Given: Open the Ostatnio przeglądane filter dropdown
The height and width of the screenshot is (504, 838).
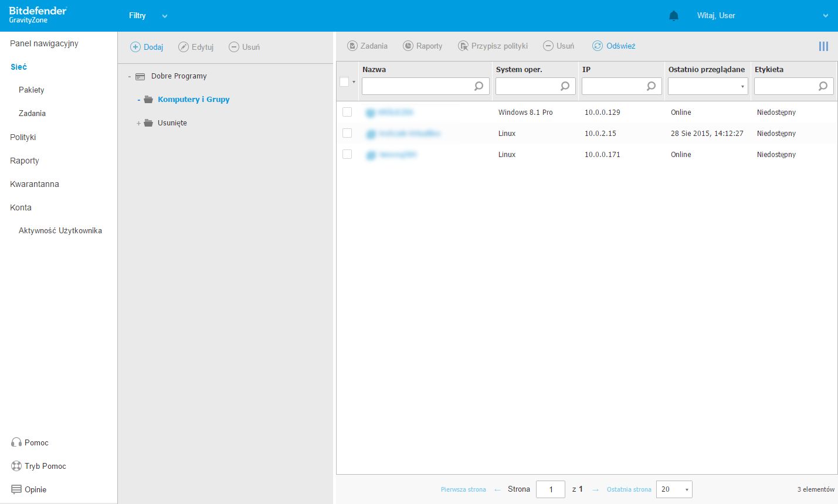Looking at the screenshot, I should point(708,86).
